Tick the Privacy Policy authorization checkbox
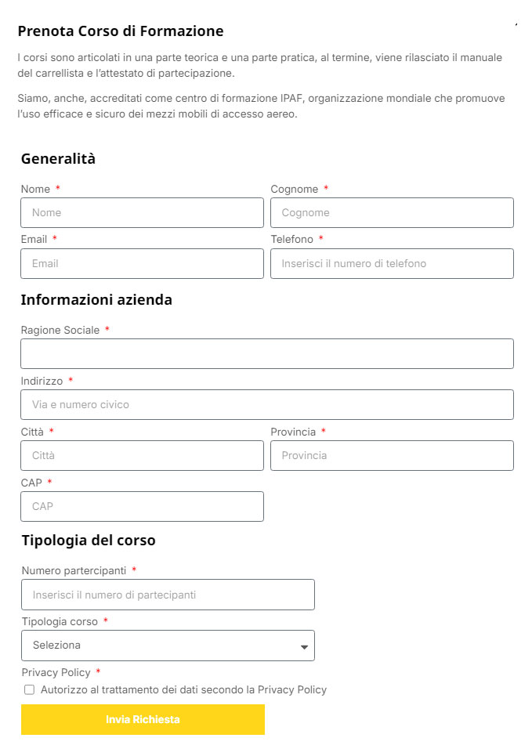The height and width of the screenshot is (756, 532). point(30,690)
